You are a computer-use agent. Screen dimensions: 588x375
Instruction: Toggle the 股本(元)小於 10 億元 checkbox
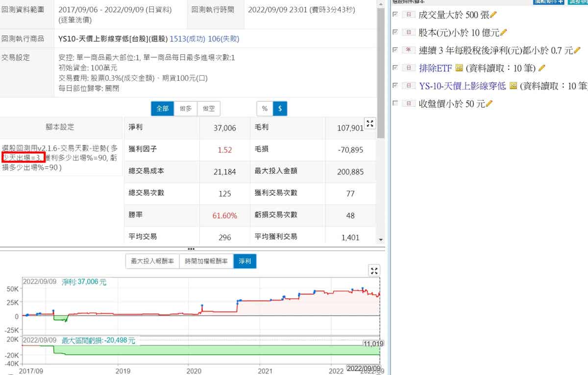(x=395, y=33)
